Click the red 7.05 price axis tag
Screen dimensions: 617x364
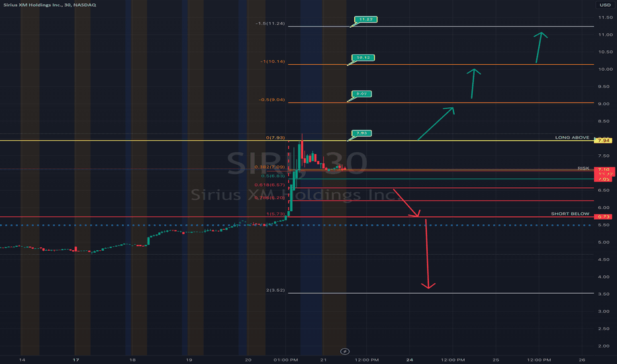tap(604, 179)
